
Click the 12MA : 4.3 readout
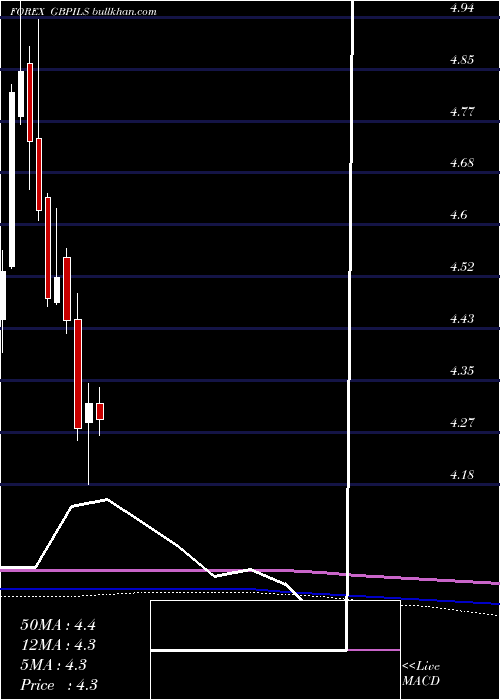pos(58,645)
